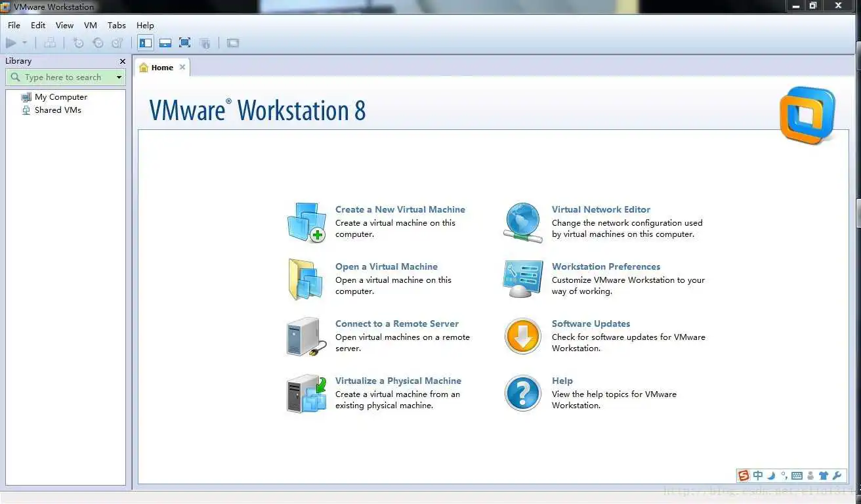
Task: Click the Sogou S logo in IME bar
Action: [744, 476]
